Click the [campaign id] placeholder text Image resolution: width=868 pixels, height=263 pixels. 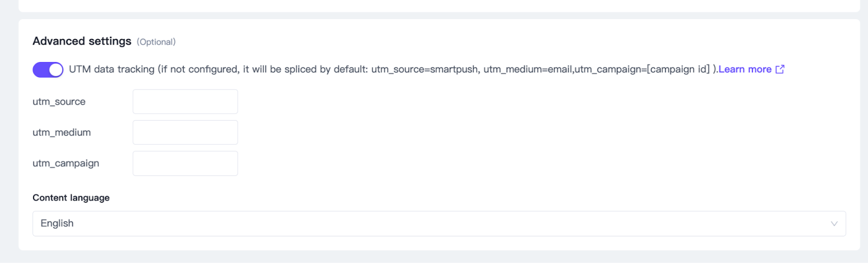tap(678, 70)
